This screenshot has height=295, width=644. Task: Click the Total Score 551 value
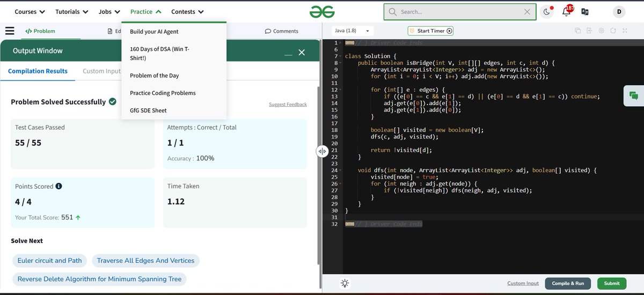(67, 217)
